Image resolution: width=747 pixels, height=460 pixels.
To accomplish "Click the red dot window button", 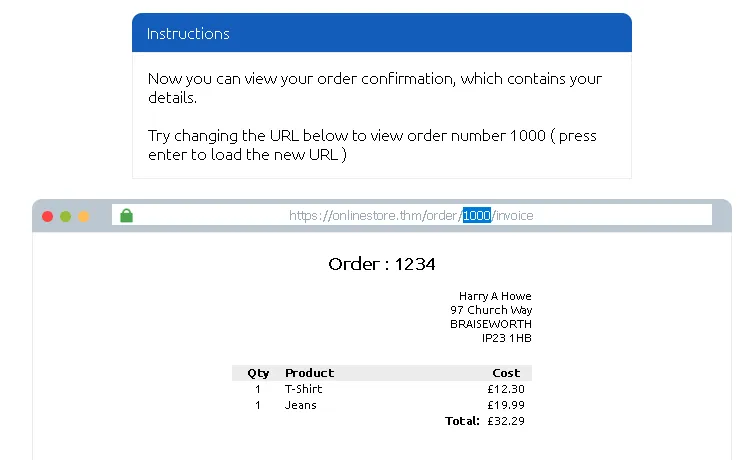I will pos(48,216).
